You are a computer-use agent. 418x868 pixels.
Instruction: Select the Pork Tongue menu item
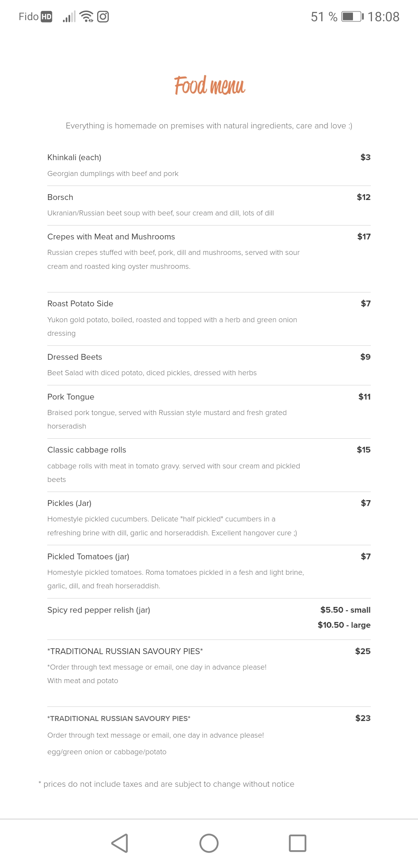coord(71,397)
